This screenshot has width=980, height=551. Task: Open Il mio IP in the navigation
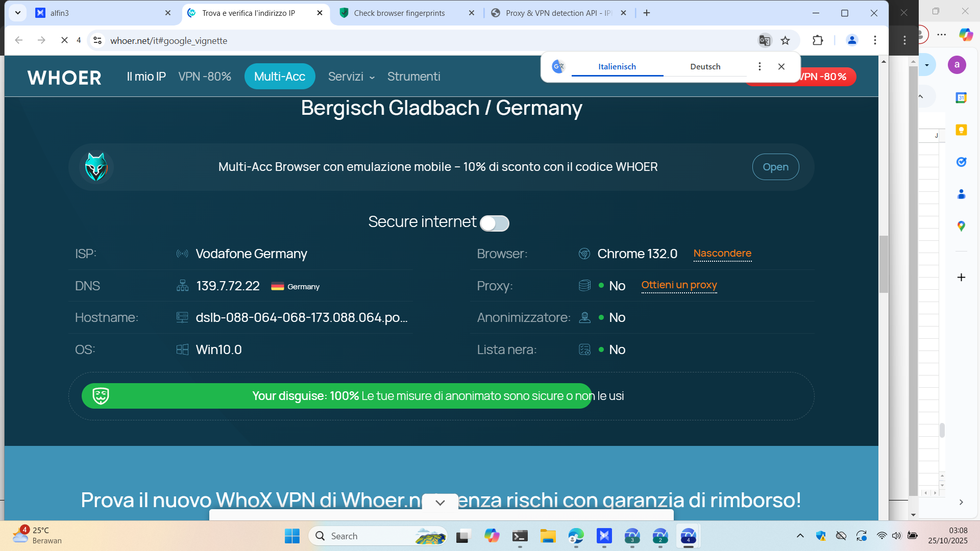(x=146, y=77)
